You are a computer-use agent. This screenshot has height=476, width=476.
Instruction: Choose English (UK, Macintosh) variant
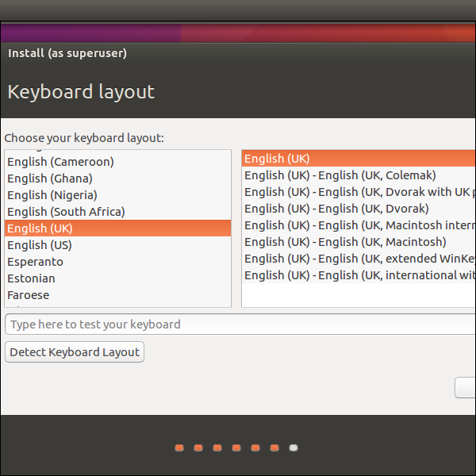[x=345, y=242]
